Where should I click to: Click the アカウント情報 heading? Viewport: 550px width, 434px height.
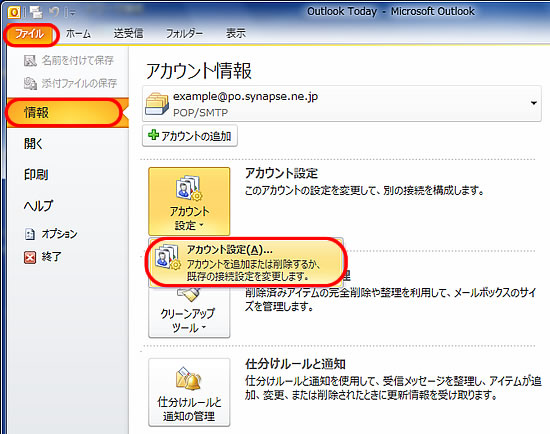(199, 71)
